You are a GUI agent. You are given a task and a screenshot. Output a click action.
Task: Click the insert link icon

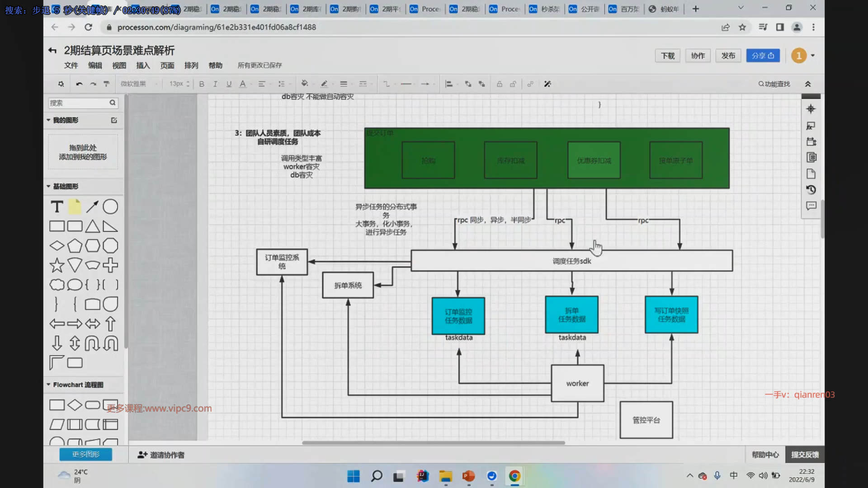pos(530,84)
